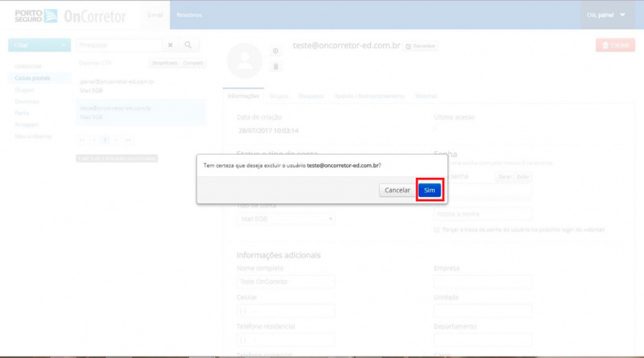Click the magnifier search icon

188,45
